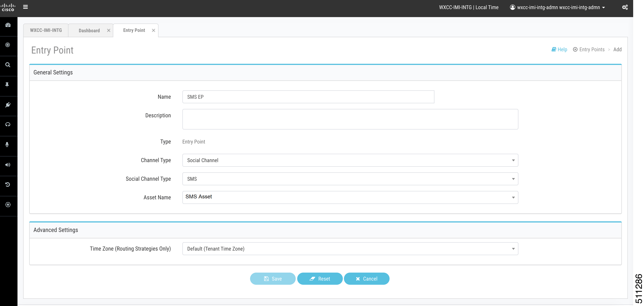The image size is (644, 306).
Task: Open the headset sidebar icon
Action: tap(8, 124)
